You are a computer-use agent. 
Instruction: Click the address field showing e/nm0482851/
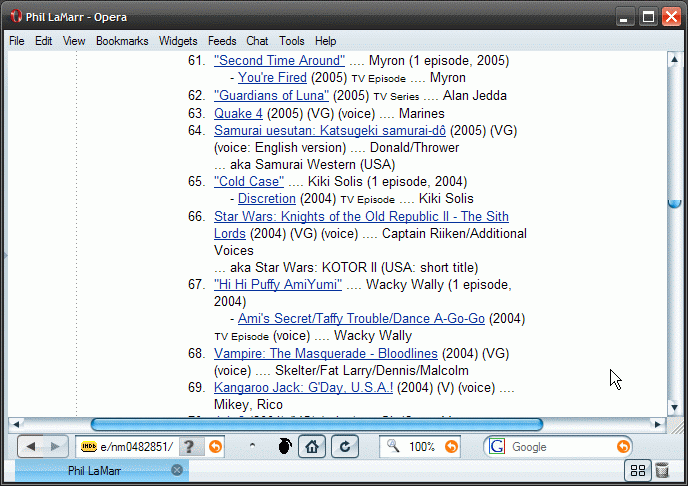pyautogui.click(x=136, y=447)
